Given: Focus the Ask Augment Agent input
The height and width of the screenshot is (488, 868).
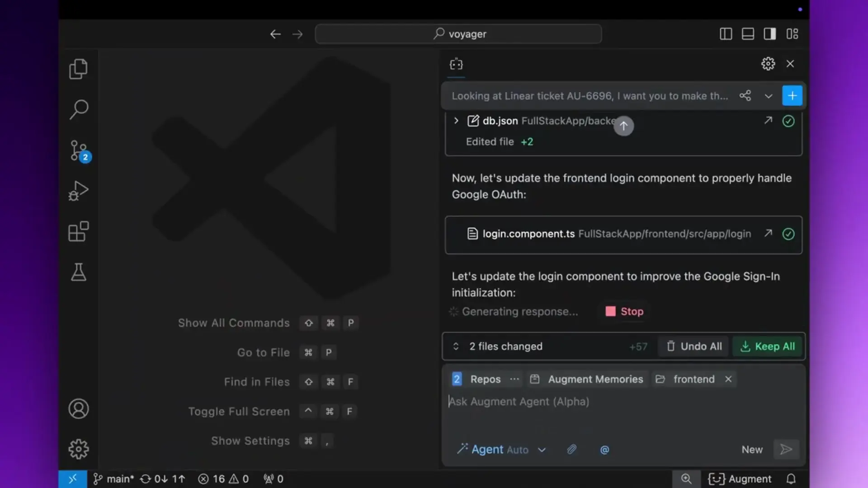Looking at the screenshot, I should coord(623,402).
